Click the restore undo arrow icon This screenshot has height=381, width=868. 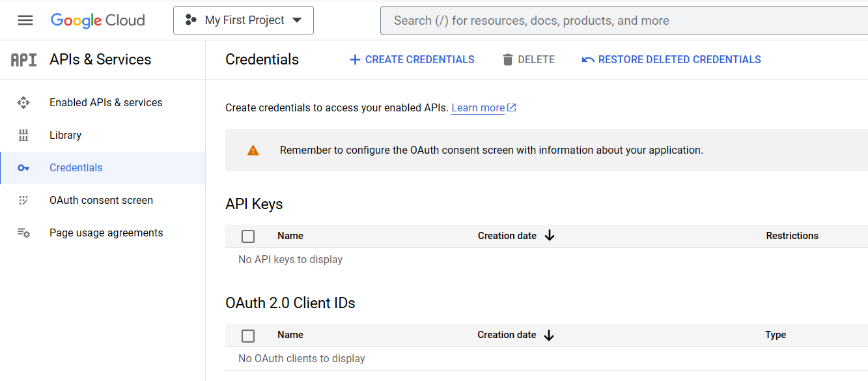(x=588, y=60)
